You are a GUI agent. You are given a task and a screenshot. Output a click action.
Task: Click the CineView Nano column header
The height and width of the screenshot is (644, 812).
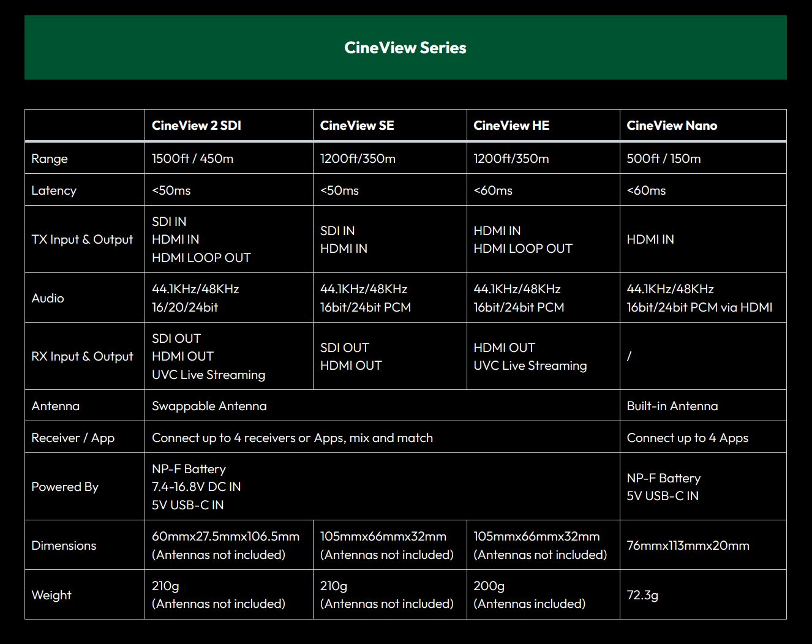672,125
